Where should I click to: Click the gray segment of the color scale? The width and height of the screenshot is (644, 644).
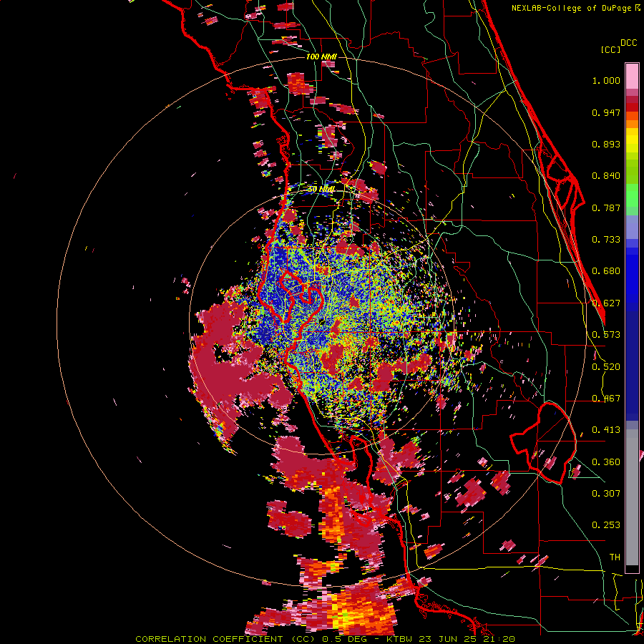[x=632, y=497]
